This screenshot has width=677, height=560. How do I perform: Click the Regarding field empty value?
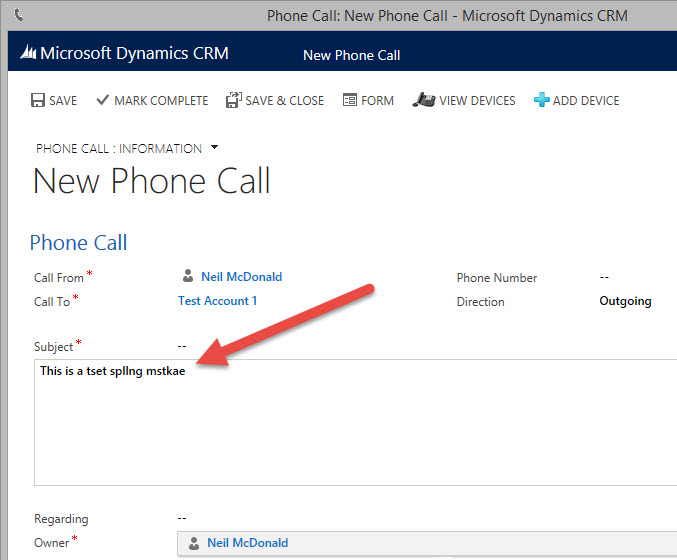coord(182,518)
